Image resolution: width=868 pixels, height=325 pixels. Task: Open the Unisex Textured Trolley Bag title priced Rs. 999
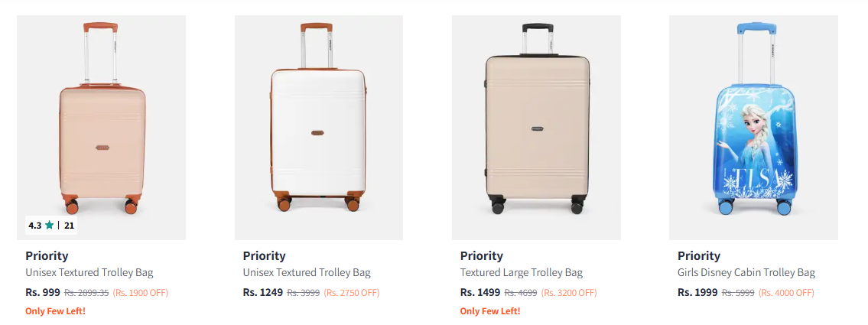(89, 273)
